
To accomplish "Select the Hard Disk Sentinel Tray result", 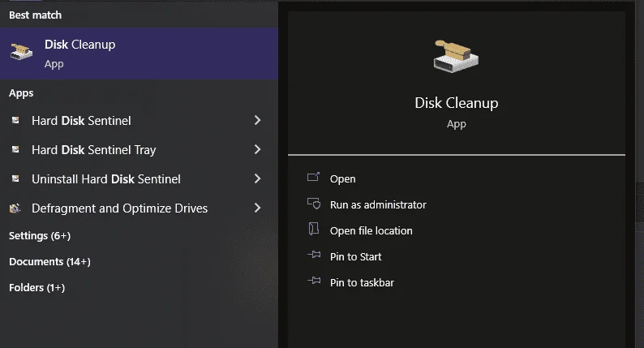I will click(x=139, y=149).
